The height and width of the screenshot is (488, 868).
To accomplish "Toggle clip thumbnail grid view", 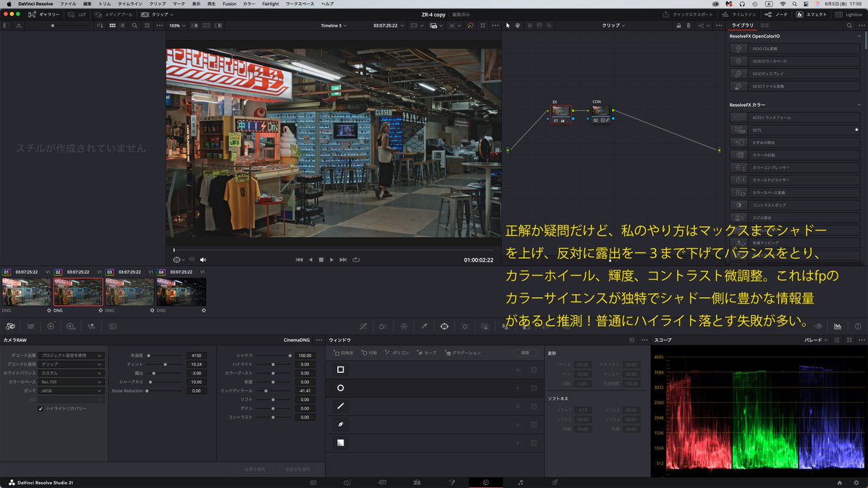I will point(112,25).
